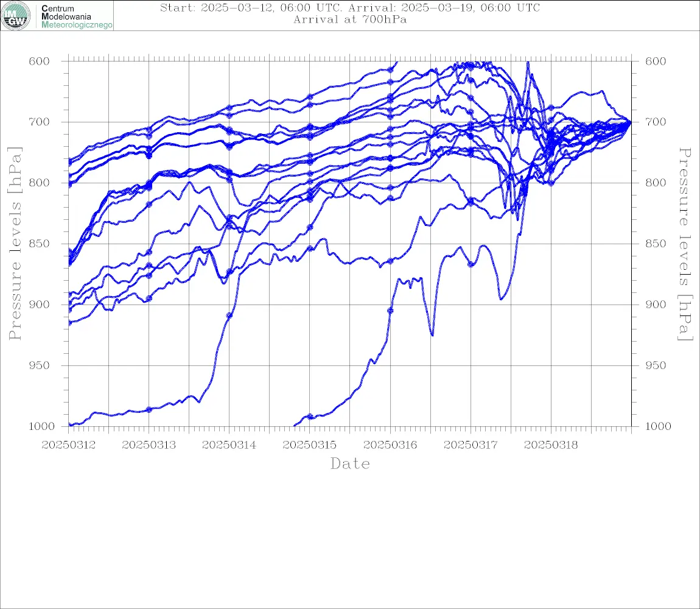The width and height of the screenshot is (700, 609).
Task: Click the trajectory marker near 867 hPa on 20250317
Action: tap(471, 264)
